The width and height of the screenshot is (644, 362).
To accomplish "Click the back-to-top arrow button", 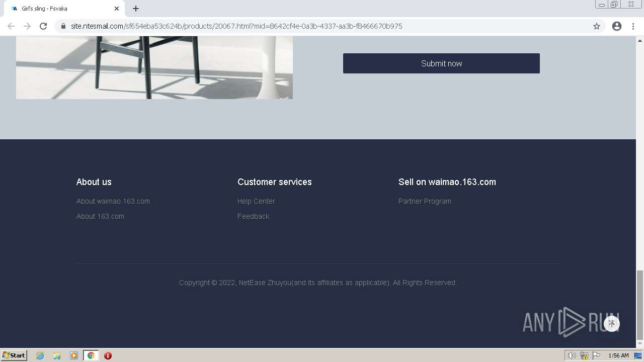I will point(612,324).
